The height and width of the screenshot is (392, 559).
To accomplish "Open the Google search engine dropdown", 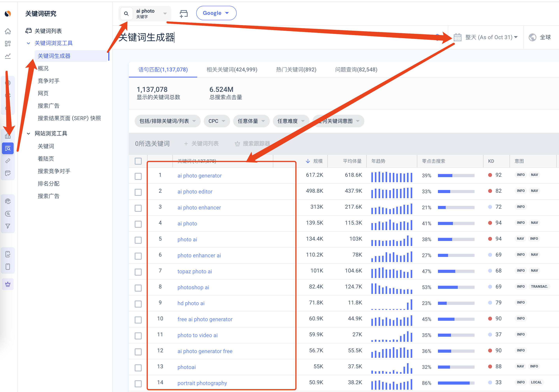I will (x=216, y=13).
